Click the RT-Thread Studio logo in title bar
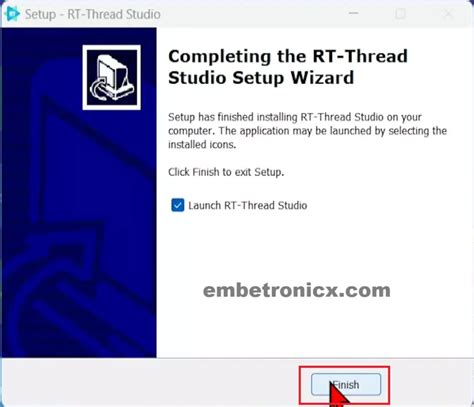Screen dimensions: 474x407 pyautogui.click(x=12, y=14)
